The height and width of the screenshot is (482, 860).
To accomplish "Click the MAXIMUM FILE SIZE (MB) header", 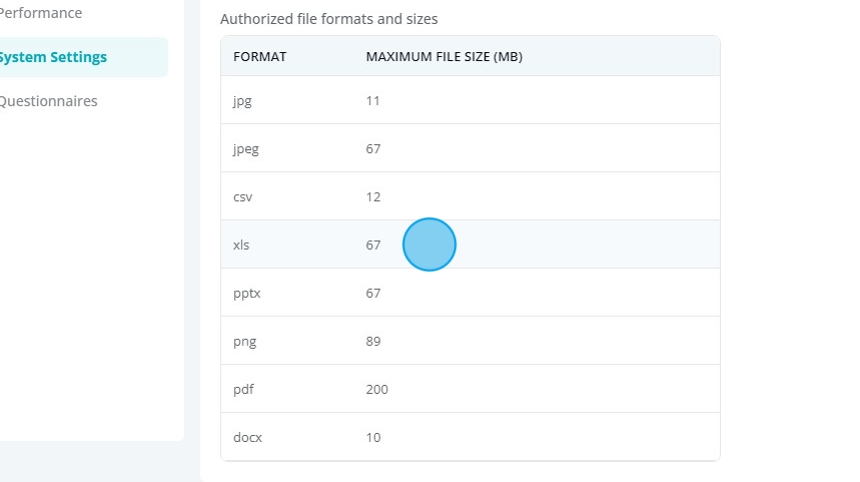I will click(444, 56).
